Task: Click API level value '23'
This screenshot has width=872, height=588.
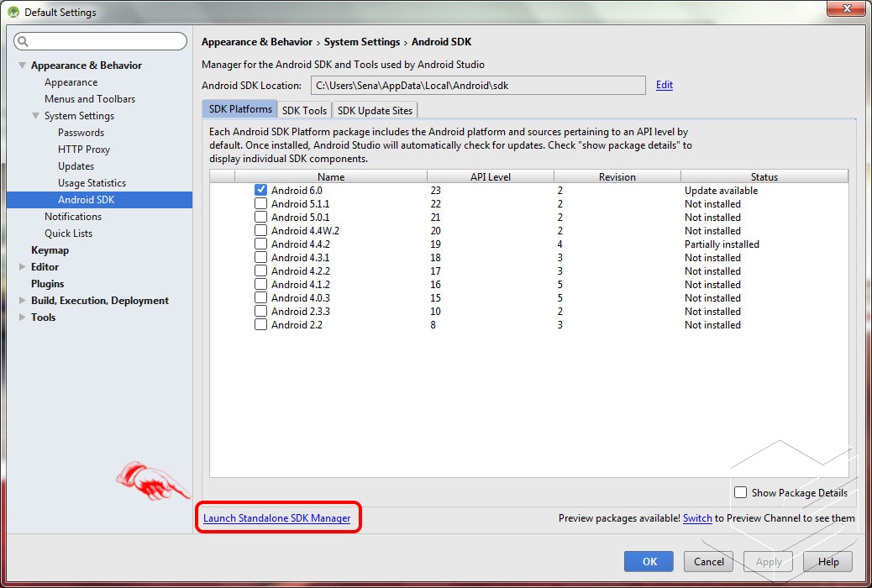Action: point(435,190)
